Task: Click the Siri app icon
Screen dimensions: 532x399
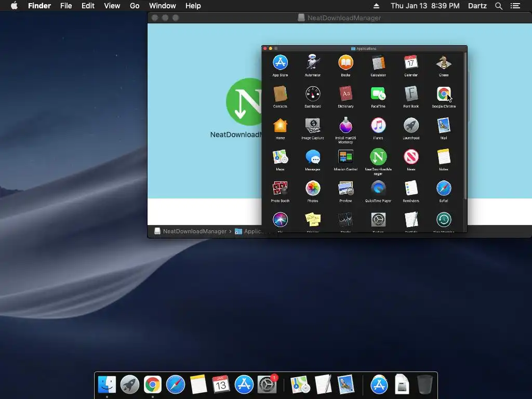Action: pyautogui.click(x=280, y=220)
